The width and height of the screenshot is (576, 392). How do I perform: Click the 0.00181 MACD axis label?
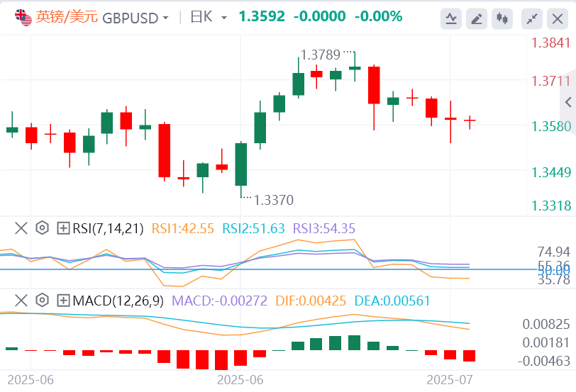pos(546,342)
